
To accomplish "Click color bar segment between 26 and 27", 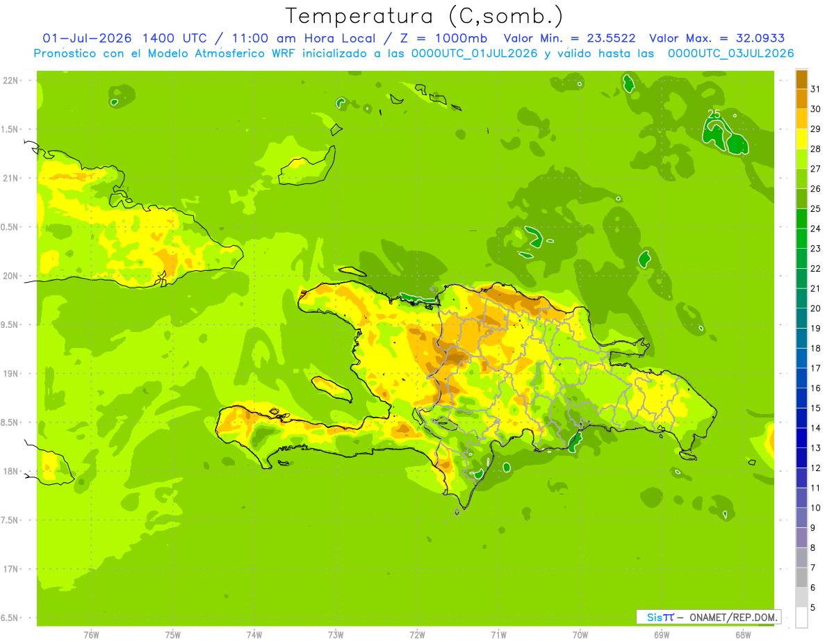I will 801,179.
